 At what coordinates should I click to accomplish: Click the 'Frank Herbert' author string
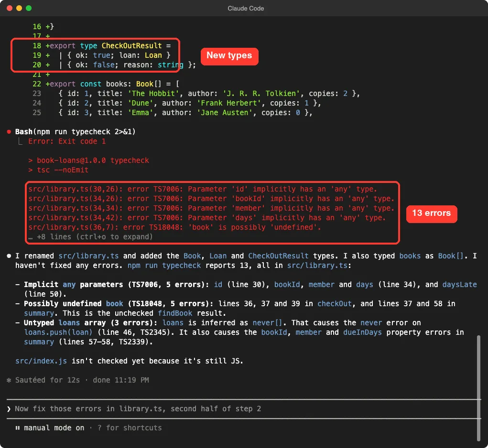[x=229, y=103]
